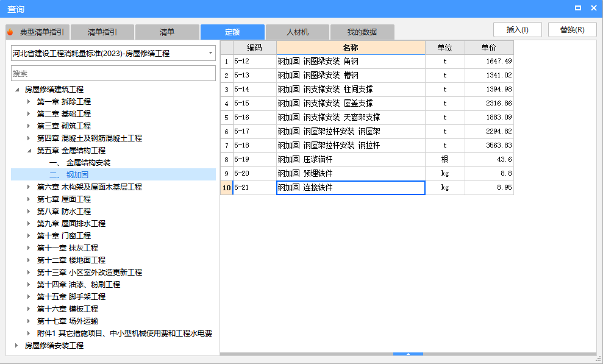This screenshot has height=364, width=603.
Task: Open 第十五章 脚手架工程 chapter arrow
Action: tap(27, 296)
